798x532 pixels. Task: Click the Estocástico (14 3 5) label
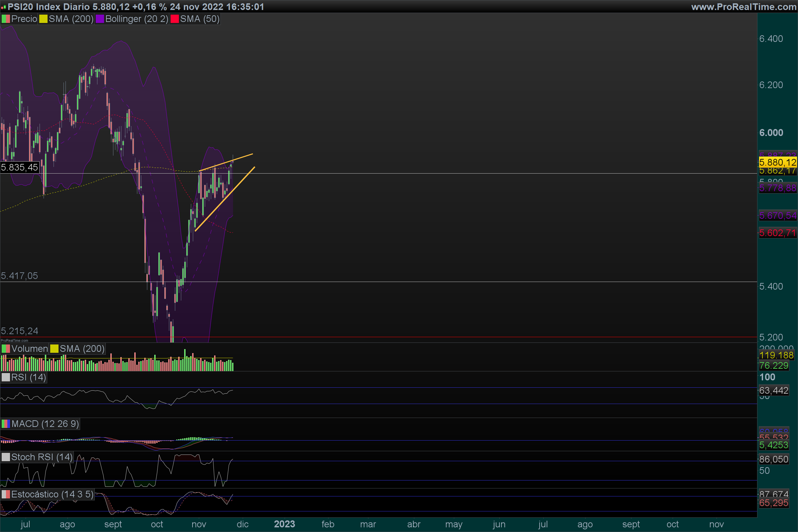point(52,494)
